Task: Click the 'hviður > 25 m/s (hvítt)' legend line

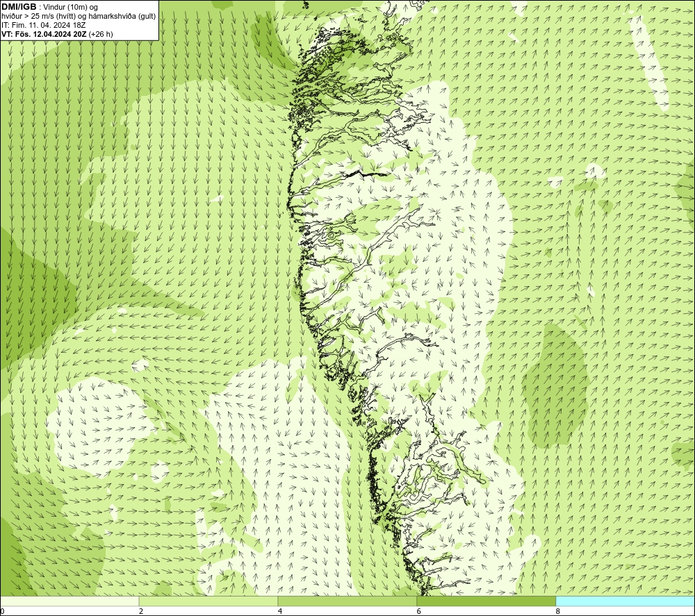Action: tap(79, 17)
